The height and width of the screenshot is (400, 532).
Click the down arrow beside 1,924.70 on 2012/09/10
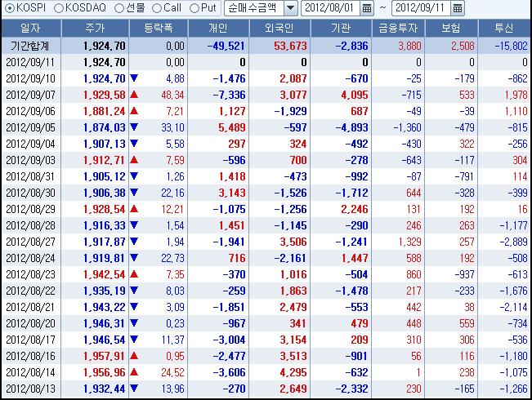pyautogui.click(x=134, y=78)
